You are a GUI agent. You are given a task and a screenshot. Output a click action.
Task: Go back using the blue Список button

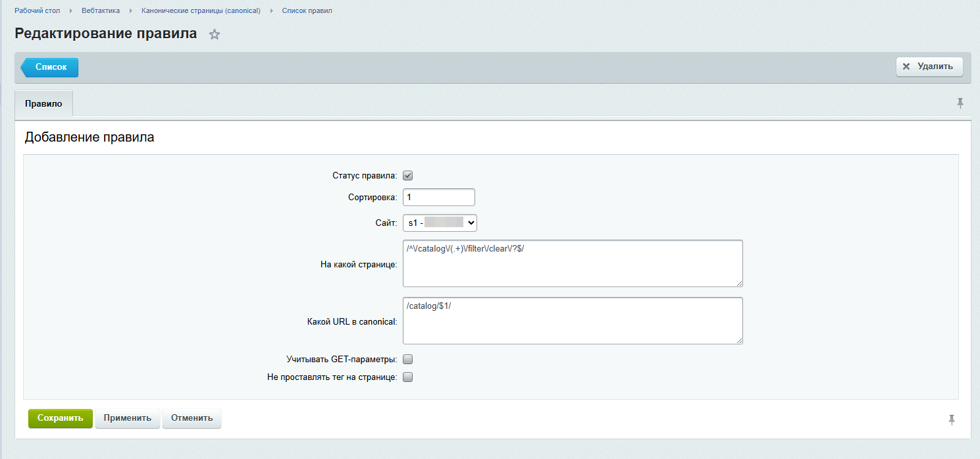point(51,67)
